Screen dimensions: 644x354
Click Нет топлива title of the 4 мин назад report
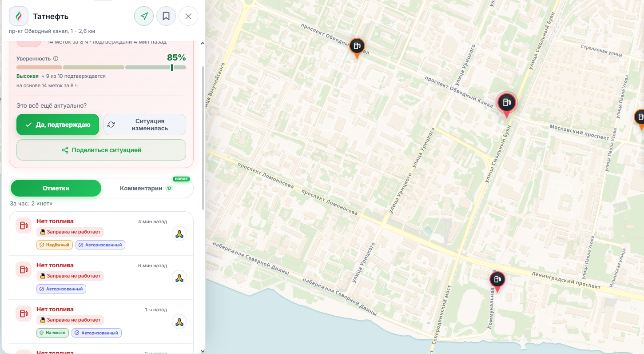click(55, 221)
